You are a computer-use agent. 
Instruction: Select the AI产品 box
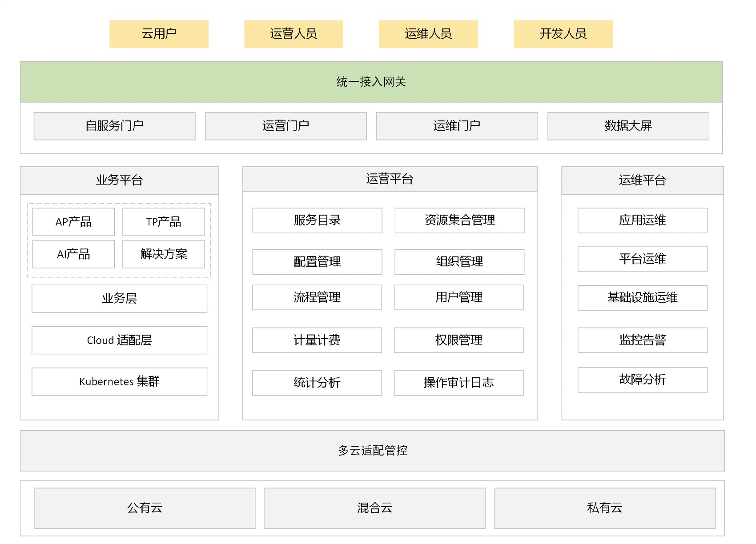74,254
